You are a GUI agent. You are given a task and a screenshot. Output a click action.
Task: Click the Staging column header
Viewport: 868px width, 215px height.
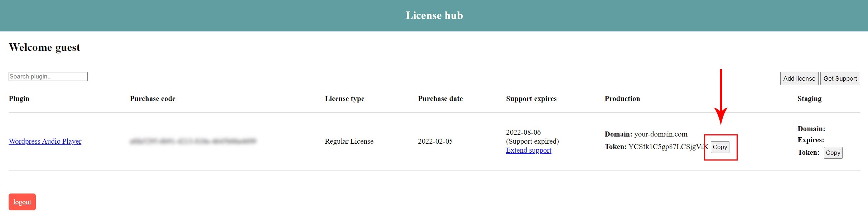pyautogui.click(x=809, y=99)
